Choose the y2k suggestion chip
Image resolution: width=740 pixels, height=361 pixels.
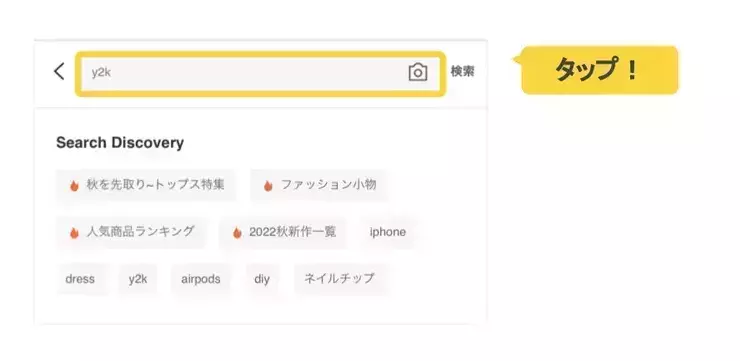pyautogui.click(x=138, y=279)
